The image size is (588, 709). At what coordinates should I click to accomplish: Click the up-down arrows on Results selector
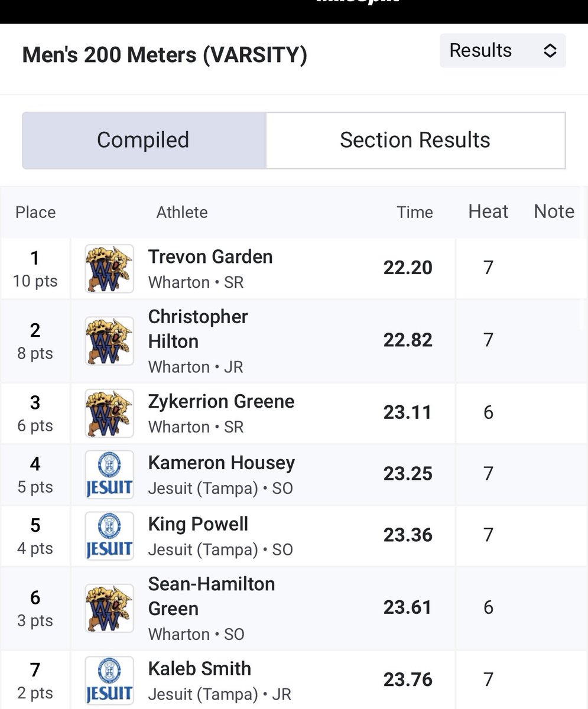(550, 51)
